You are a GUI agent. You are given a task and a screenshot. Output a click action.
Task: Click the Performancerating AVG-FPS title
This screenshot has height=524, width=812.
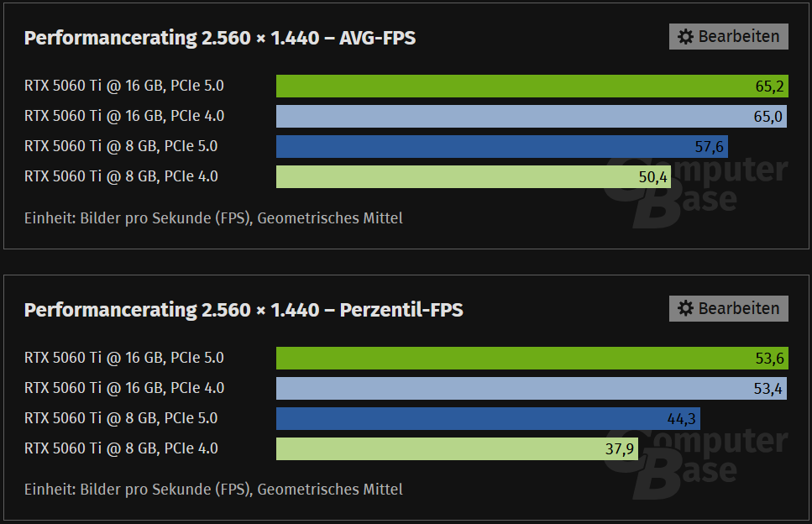(x=220, y=38)
